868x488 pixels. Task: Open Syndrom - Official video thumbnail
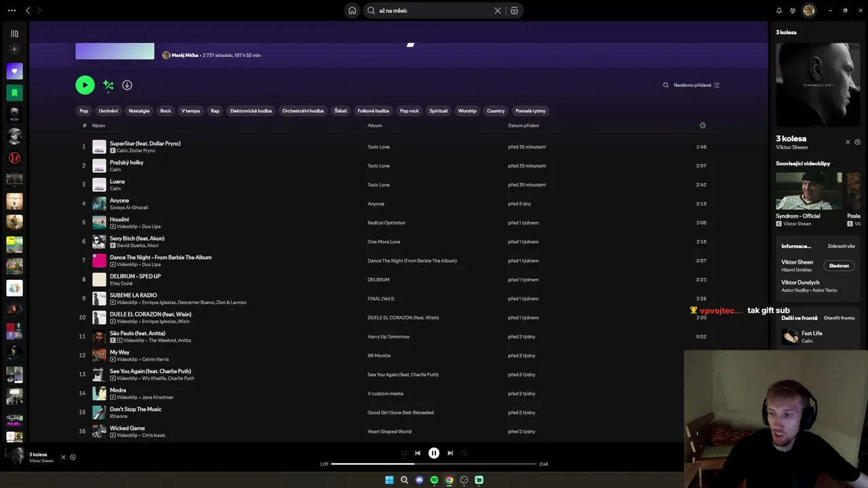point(809,190)
